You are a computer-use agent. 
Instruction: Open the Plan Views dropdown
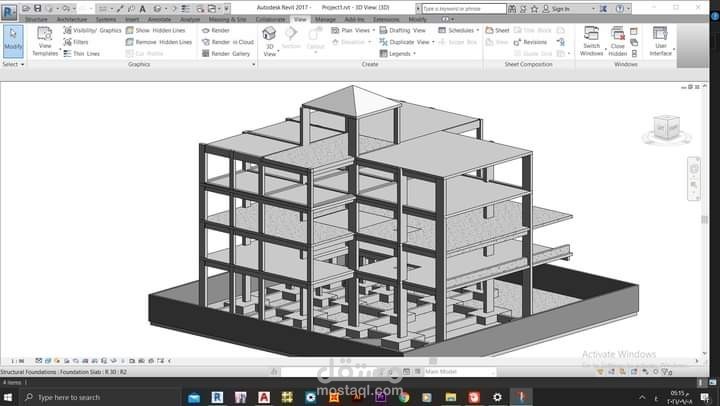(x=353, y=30)
